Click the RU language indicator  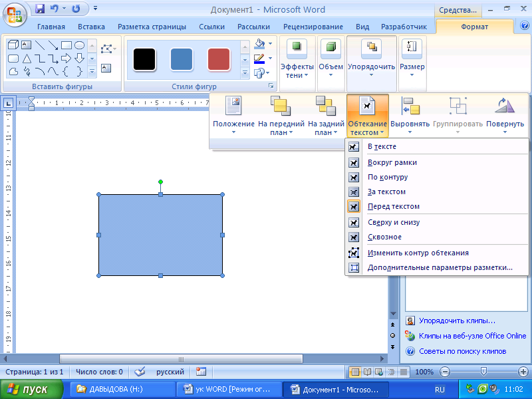[x=440, y=390]
